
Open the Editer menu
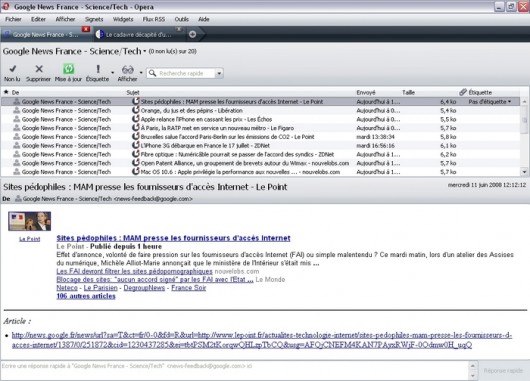tap(38, 19)
